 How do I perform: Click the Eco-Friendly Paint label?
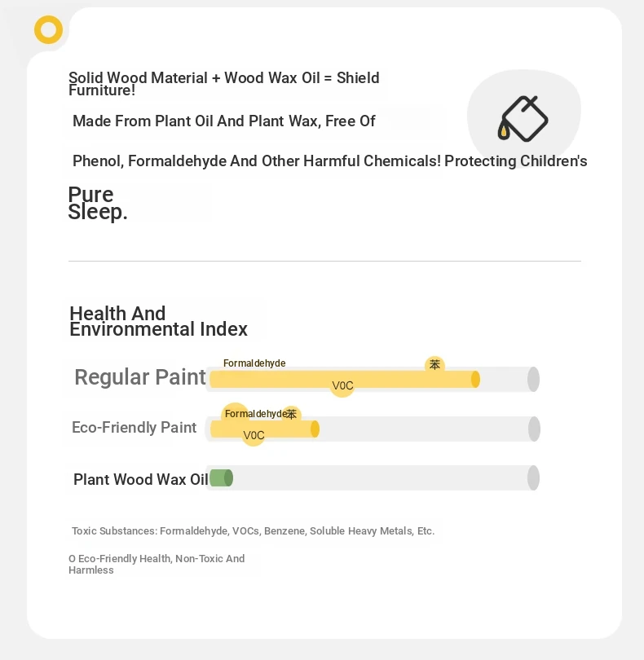click(134, 428)
